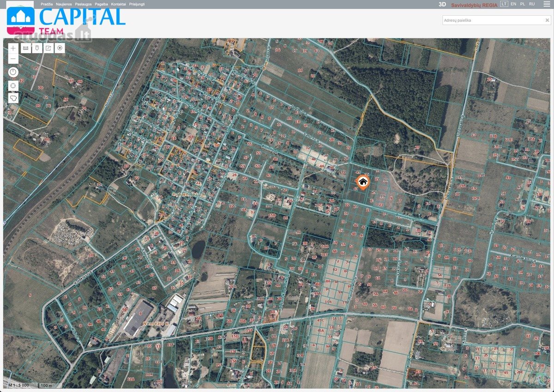Click the orange house location marker
This screenshot has width=554, height=392.
(363, 182)
